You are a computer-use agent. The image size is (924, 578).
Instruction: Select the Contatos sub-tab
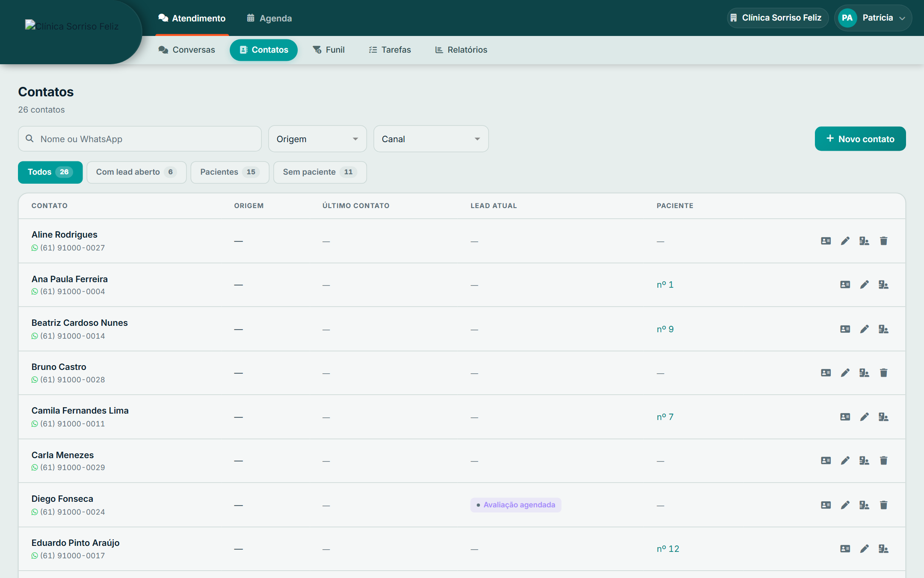pos(264,50)
